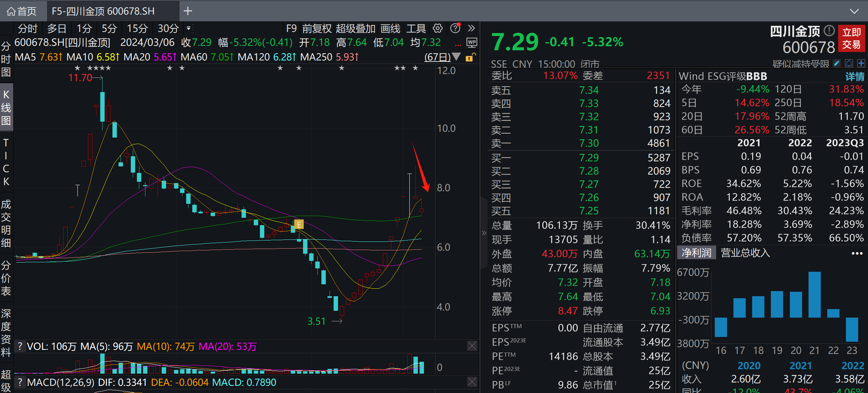Click the help question mark icon
Image resolution: width=868 pixels, height=393 pixels.
coord(455,29)
